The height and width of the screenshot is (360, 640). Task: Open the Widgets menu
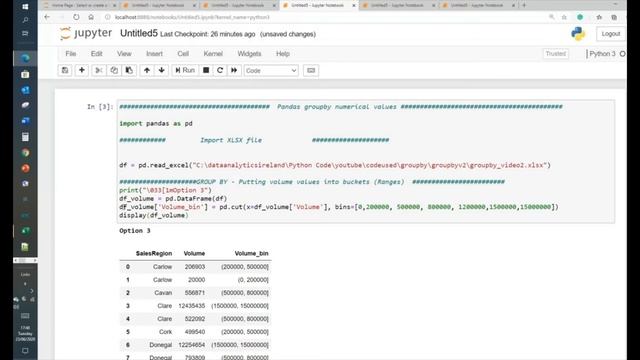(x=249, y=53)
